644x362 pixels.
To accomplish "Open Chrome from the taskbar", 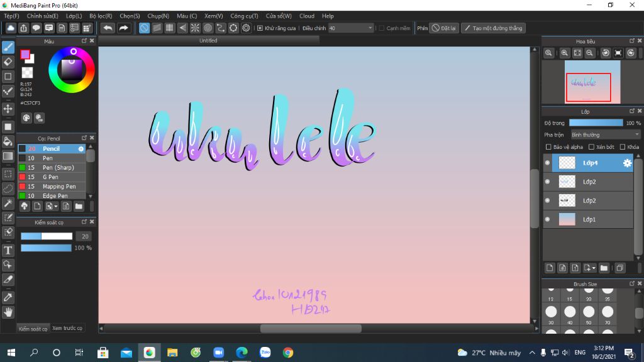I will 288,353.
